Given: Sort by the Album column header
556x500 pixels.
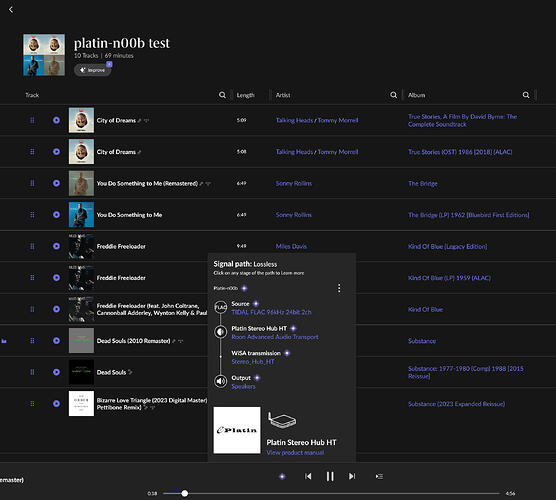Looking at the screenshot, I should coord(416,95).
